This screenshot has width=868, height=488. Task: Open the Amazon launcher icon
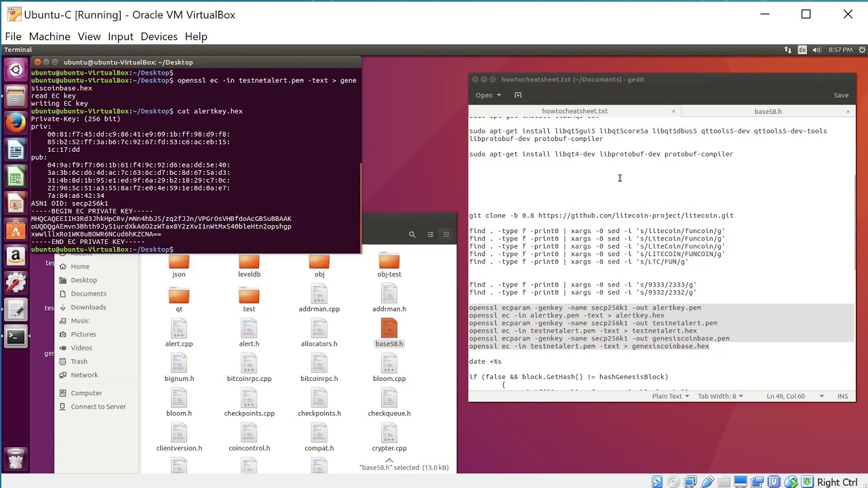pyautogui.click(x=16, y=256)
